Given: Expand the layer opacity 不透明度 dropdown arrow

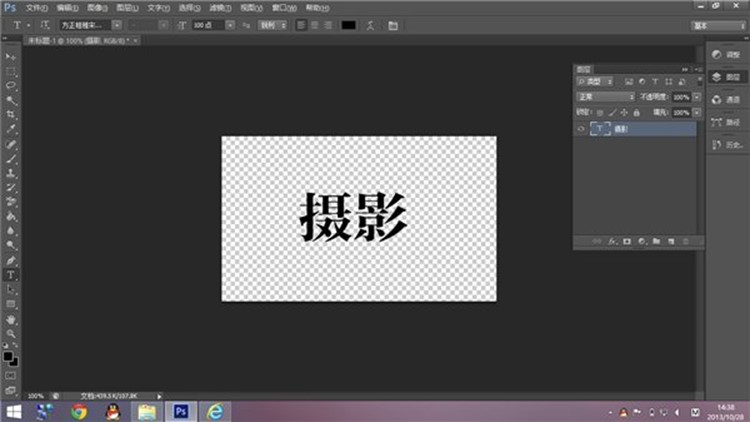Looking at the screenshot, I should tap(694, 97).
